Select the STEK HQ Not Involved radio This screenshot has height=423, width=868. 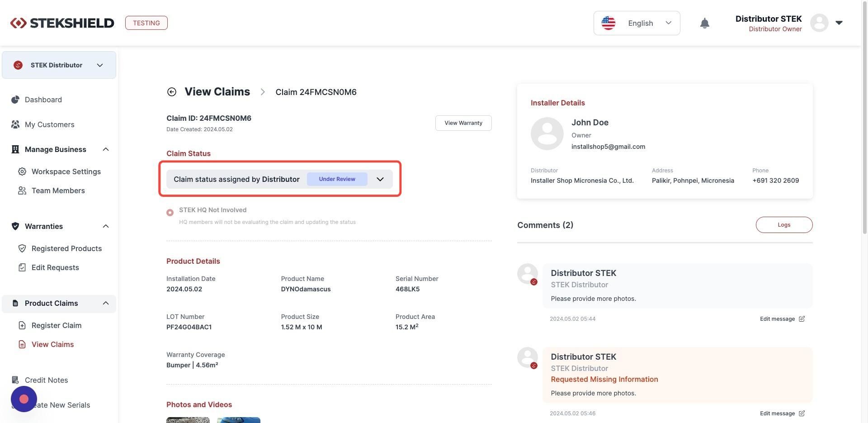coord(170,213)
